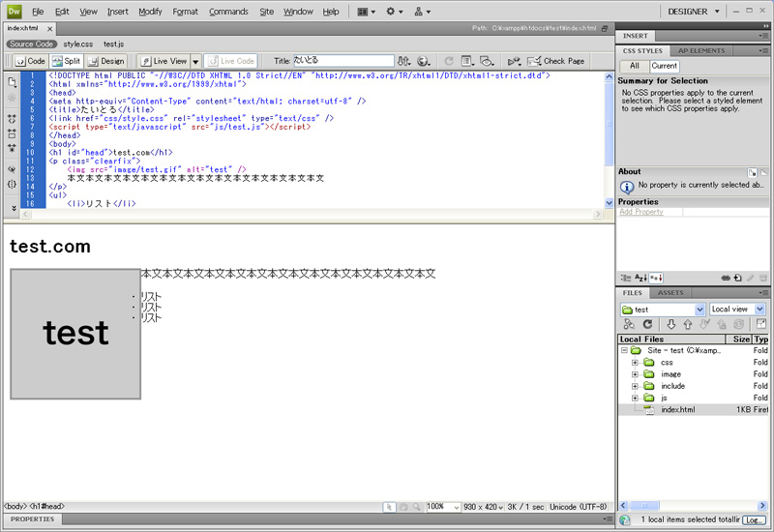Open the DESIGNER workspace switcher
Viewport: 774px width, 532px height.
pos(693,12)
